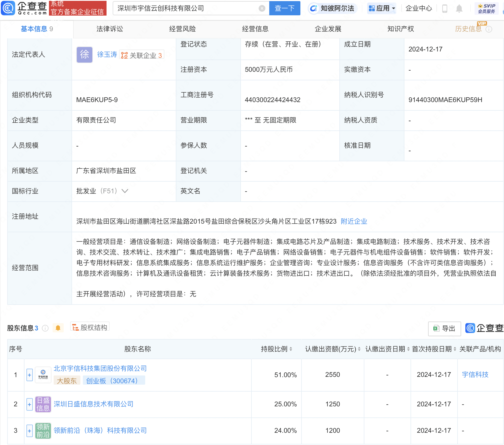Image resolution: width=504 pixels, height=445 pixels.
Task: Click the 大股东 tag
Action: [67, 381]
